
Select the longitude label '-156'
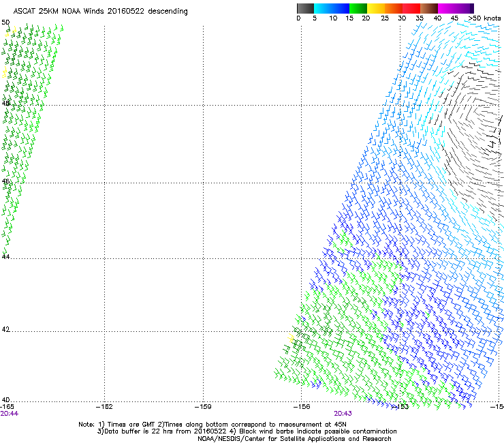(x=302, y=407)
